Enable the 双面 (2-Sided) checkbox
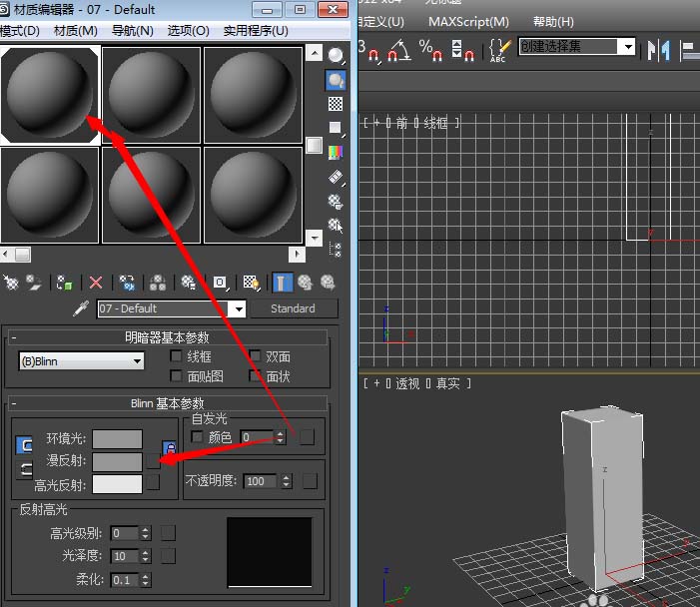The height and width of the screenshot is (607, 700). tap(255, 356)
